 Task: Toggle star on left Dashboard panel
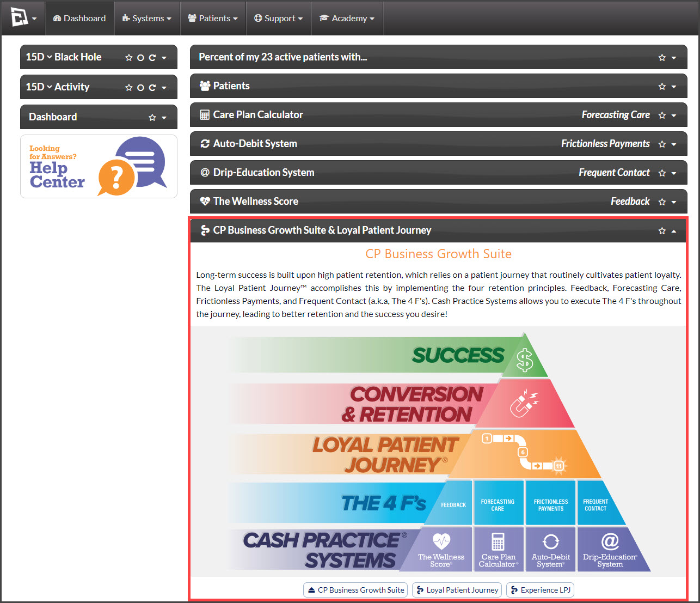point(152,118)
